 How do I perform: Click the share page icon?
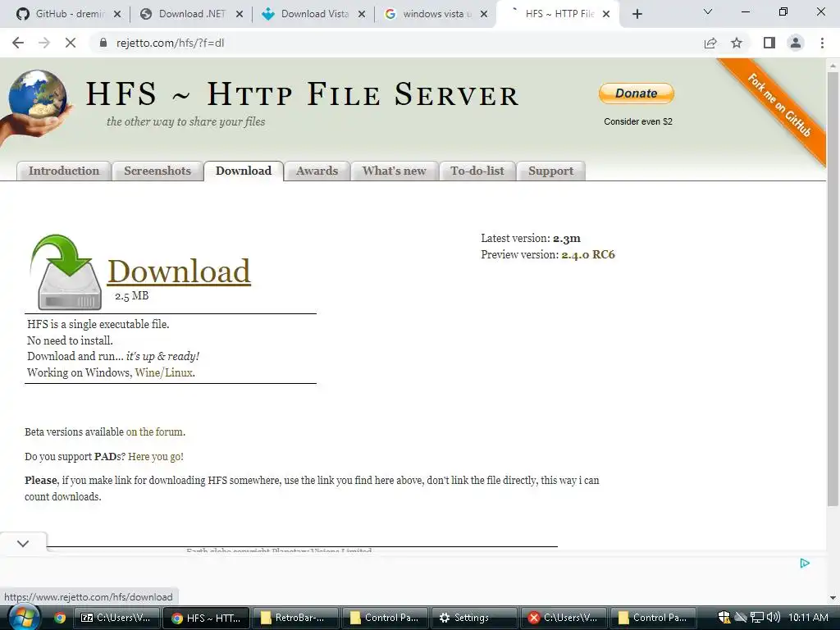pyautogui.click(x=710, y=43)
